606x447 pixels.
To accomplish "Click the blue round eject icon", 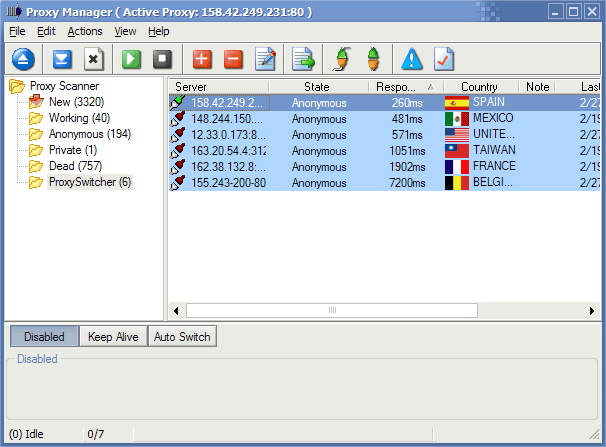I will (x=24, y=59).
